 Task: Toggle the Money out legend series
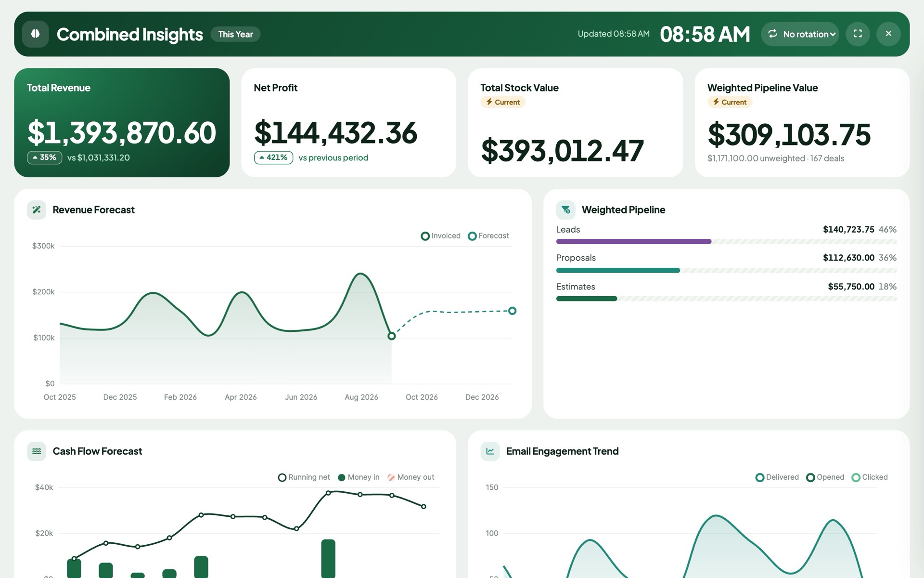coord(411,477)
